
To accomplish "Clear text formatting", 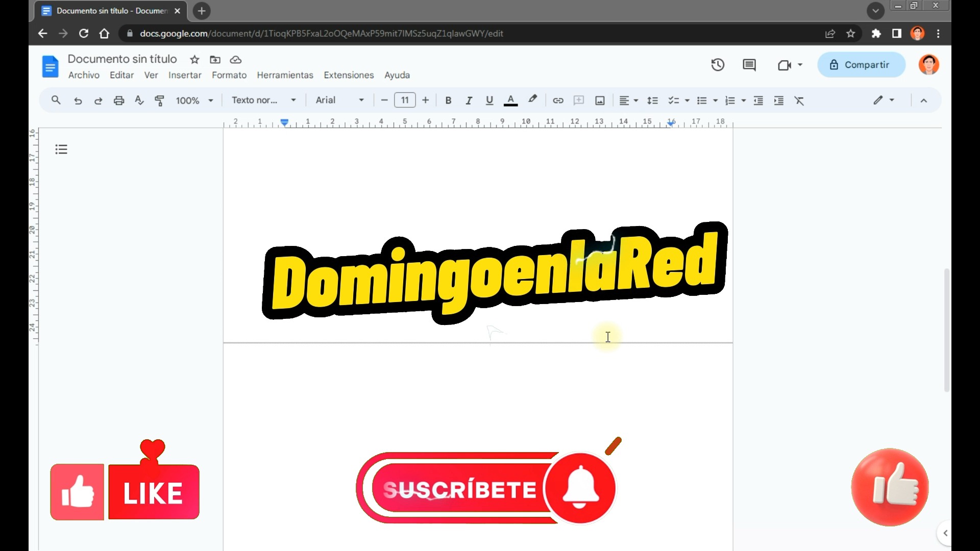I will 799,101.
